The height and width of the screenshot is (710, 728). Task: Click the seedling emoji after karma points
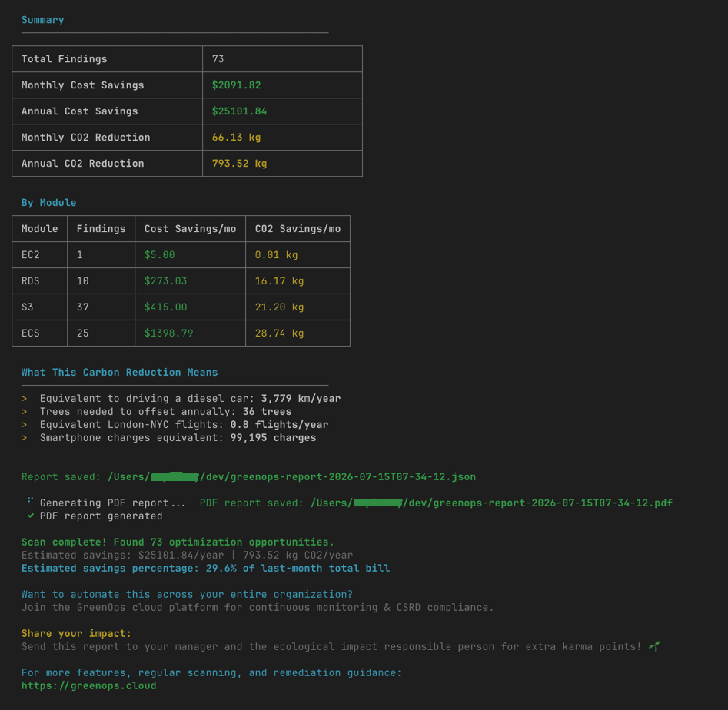point(654,646)
